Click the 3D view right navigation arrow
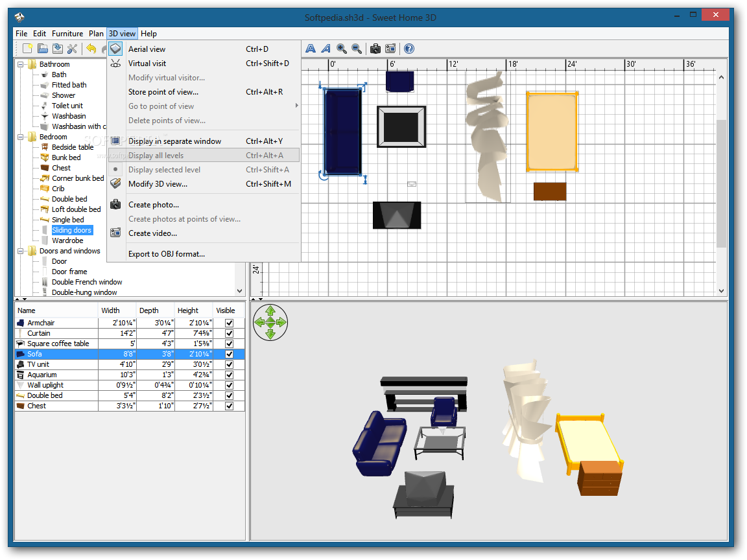The height and width of the screenshot is (560, 747). pyautogui.click(x=281, y=322)
